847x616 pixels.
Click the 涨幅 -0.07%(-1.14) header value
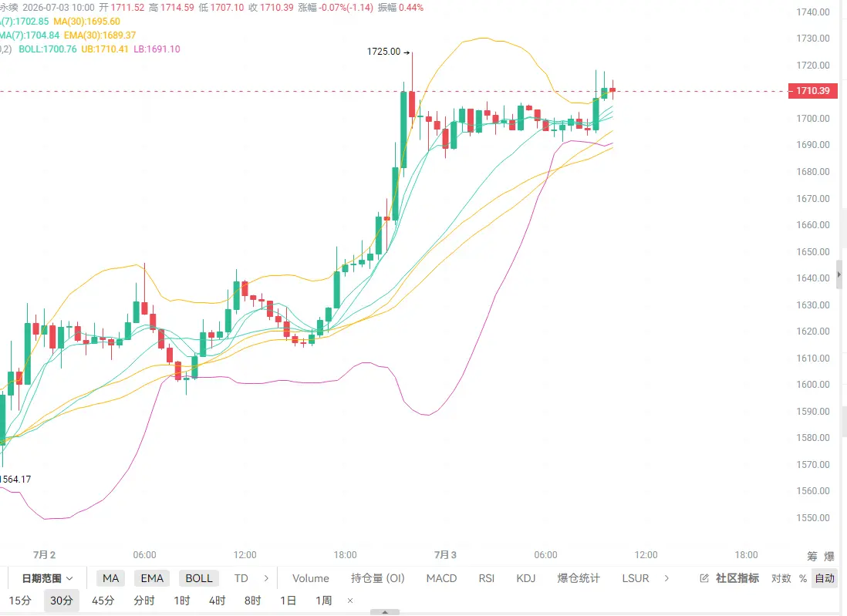(336, 8)
